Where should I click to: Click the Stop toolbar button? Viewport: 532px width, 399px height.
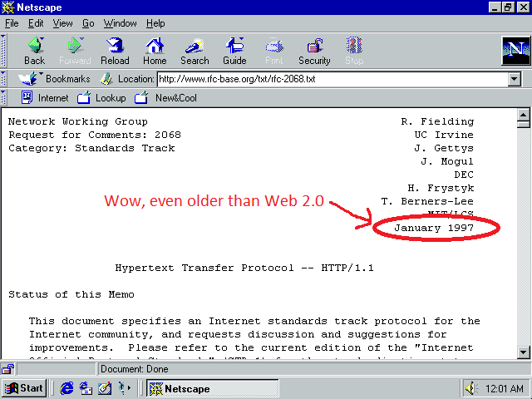tap(354, 51)
